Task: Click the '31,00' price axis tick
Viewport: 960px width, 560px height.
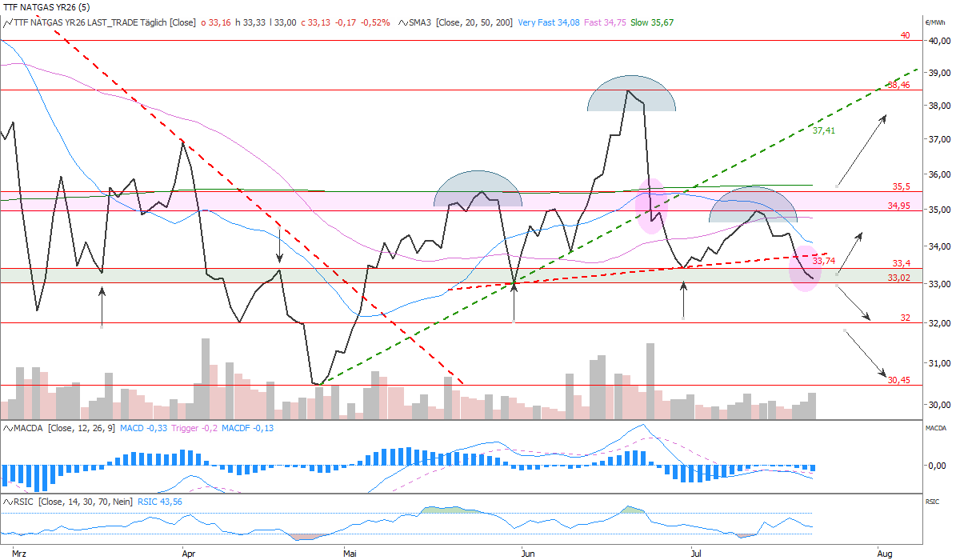Action: click(x=938, y=362)
